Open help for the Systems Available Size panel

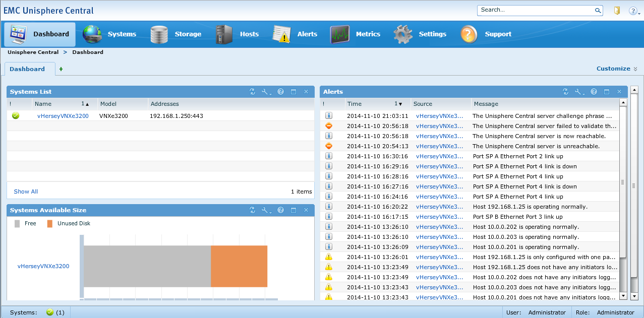(x=281, y=210)
